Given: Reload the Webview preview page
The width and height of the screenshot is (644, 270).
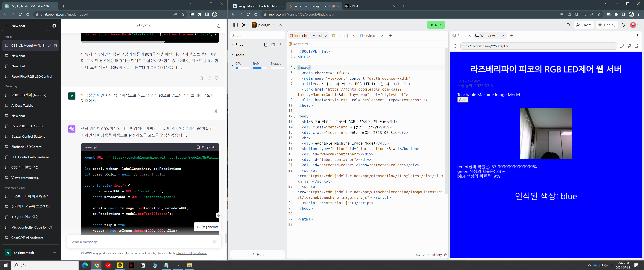Looking at the screenshot, I should (455, 46).
